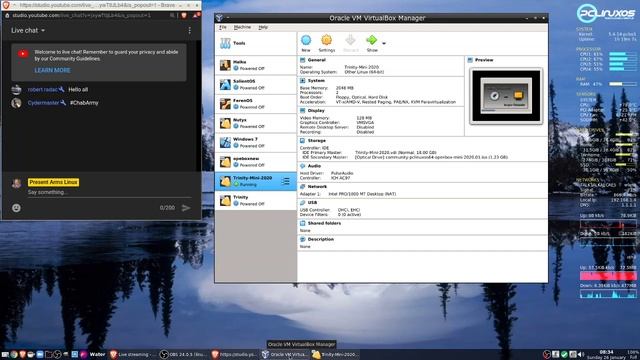This screenshot has width=640, height=360.
Task: Open the dropdown arrow beside Show
Action: tap(384, 43)
